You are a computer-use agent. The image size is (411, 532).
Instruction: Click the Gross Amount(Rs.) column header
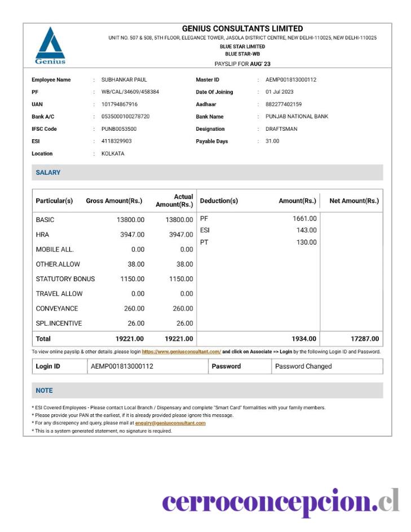(x=114, y=201)
